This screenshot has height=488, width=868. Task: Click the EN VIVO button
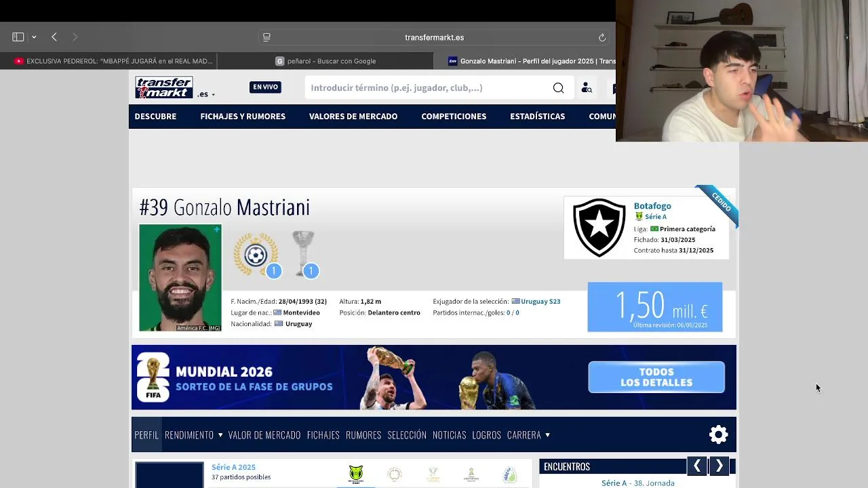[265, 87]
